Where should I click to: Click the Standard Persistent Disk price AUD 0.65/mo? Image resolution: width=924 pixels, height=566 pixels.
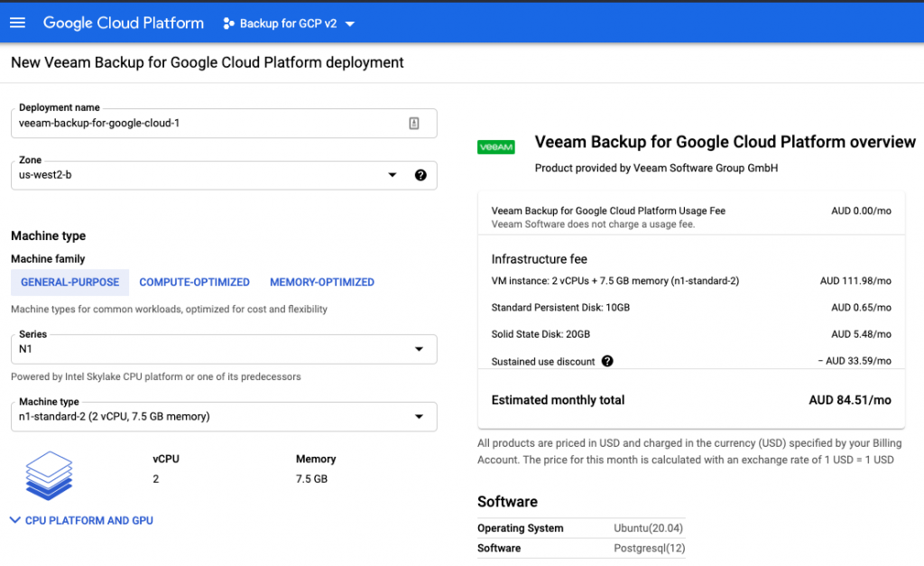pos(861,308)
